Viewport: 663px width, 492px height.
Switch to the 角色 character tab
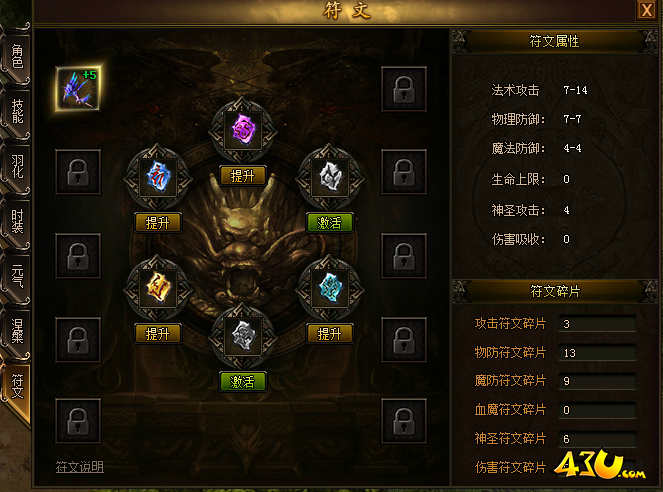click(17, 56)
